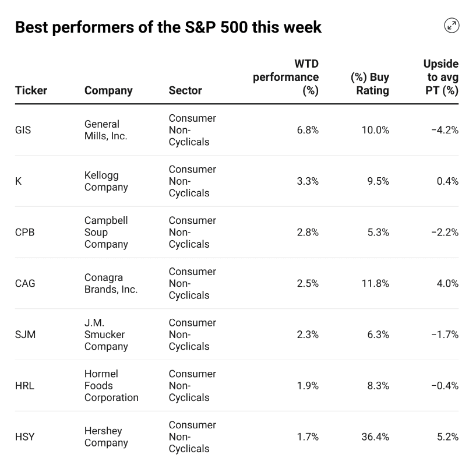Sort by Company column header
Image resolution: width=476 pixels, height=461 pixels.
point(108,90)
